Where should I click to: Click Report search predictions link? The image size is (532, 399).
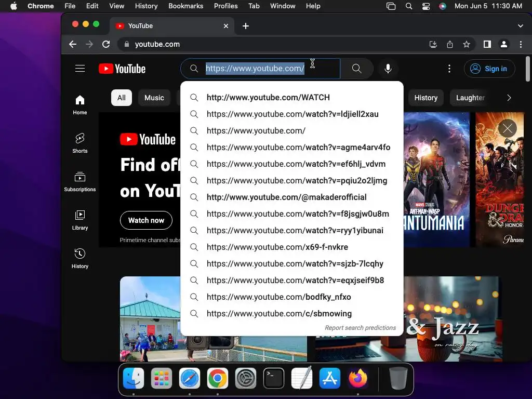point(361,328)
